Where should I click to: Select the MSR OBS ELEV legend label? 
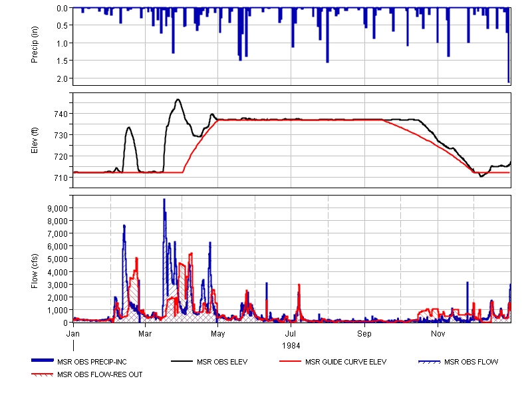coord(222,362)
